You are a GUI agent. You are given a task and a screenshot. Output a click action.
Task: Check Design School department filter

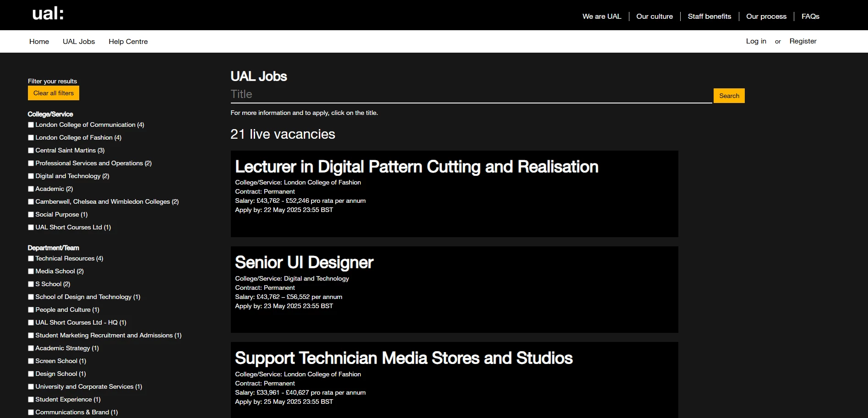(x=31, y=374)
